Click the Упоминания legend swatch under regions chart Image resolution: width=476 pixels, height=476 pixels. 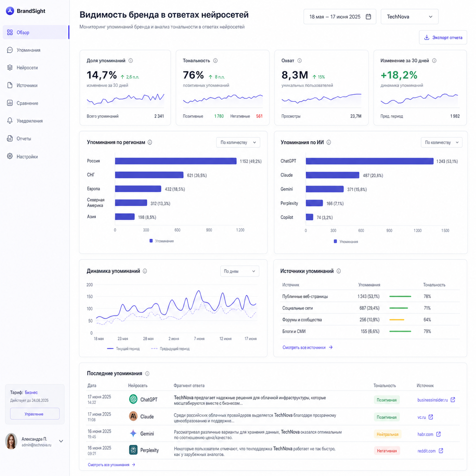click(x=151, y=241)
